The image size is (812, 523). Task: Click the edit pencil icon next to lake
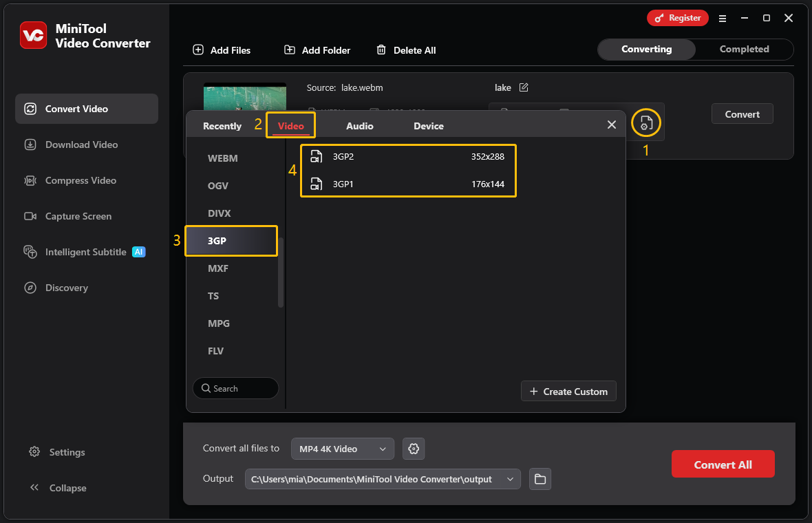[x=524, y=87]
